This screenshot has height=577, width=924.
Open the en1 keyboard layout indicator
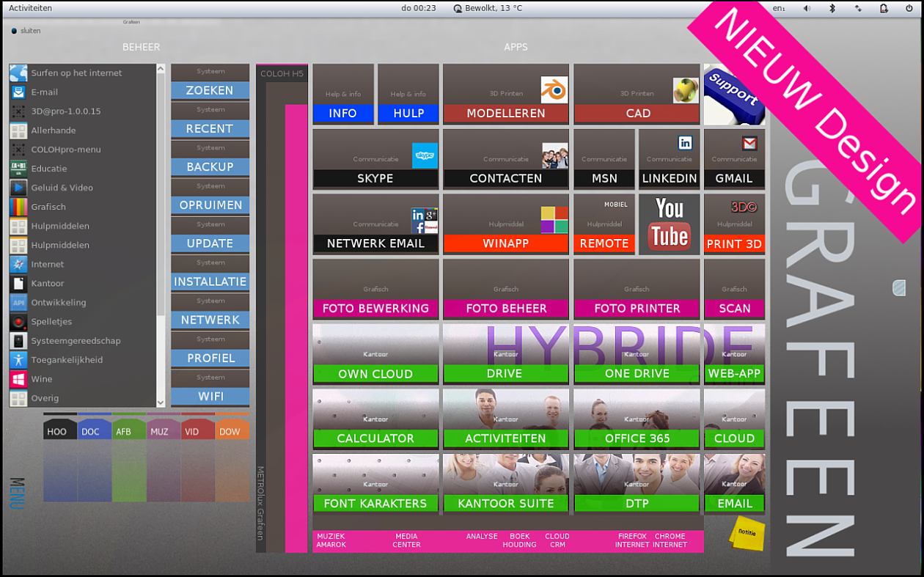[x=779, y=8]
